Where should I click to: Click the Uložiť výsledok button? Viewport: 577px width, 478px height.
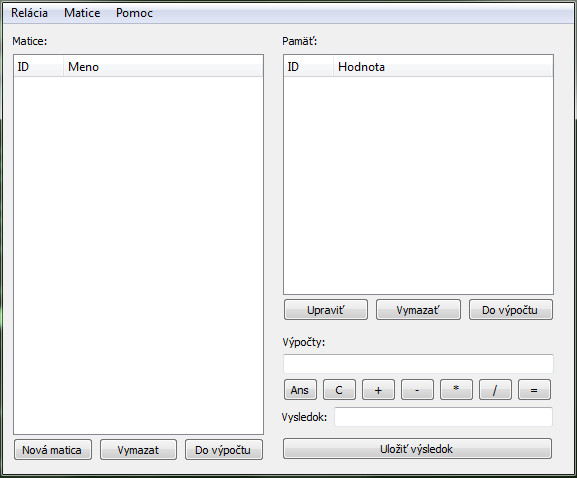[x=417, y=449]
